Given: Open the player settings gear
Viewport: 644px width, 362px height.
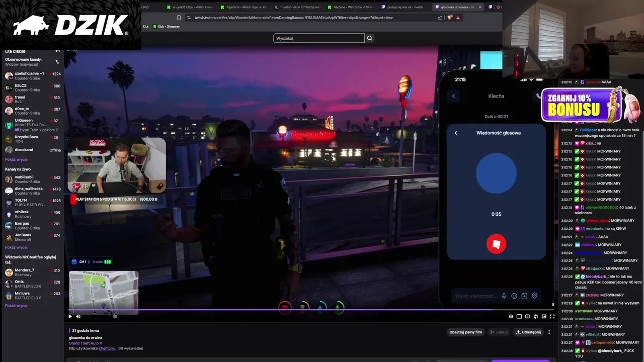Looking at the screenshot, I should click(x=511, y=316).
